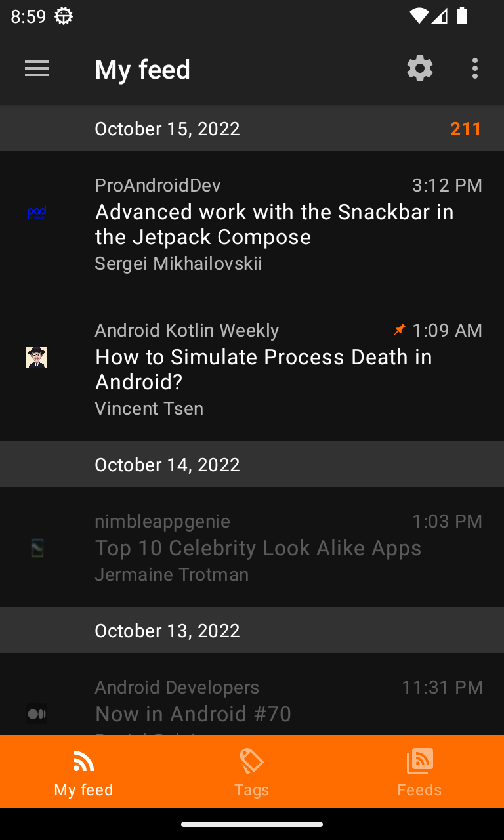The image size is (504, 840).
Task: Tap the October 14, 2022 date header
Action: [x=167, y=465]
